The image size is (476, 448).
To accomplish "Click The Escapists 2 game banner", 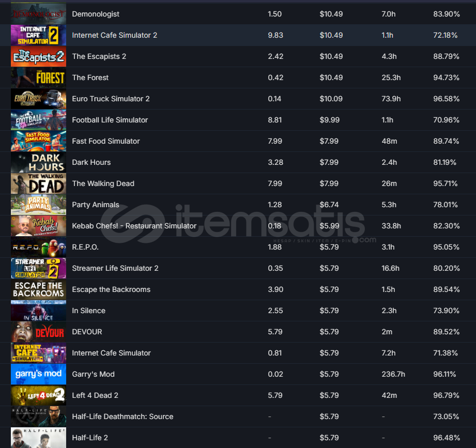I will click(x=38, y=56).
